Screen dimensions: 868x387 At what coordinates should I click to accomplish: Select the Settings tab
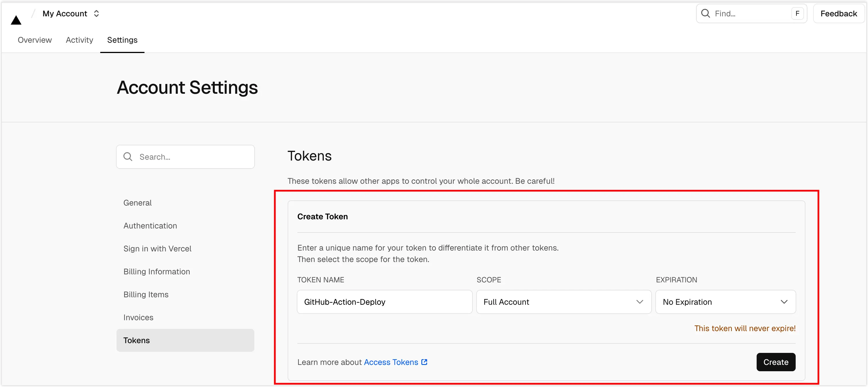pos(122,40)
